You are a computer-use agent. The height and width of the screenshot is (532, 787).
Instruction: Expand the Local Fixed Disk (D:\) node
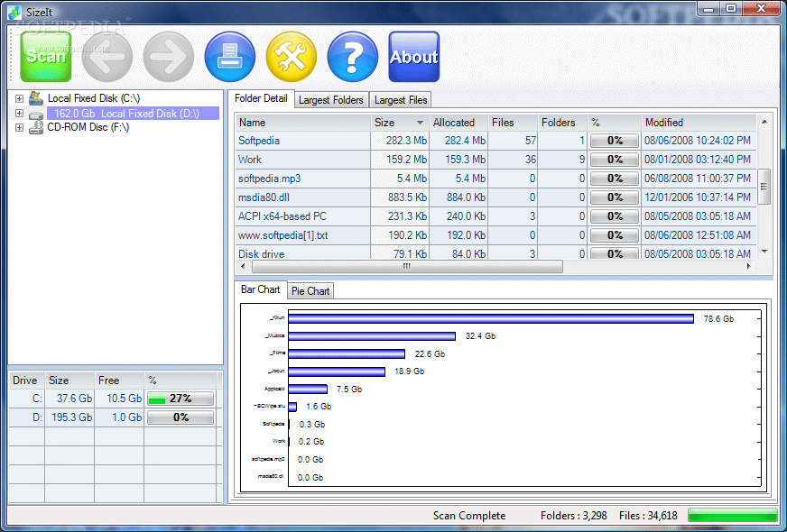click(x=19, y=114)
